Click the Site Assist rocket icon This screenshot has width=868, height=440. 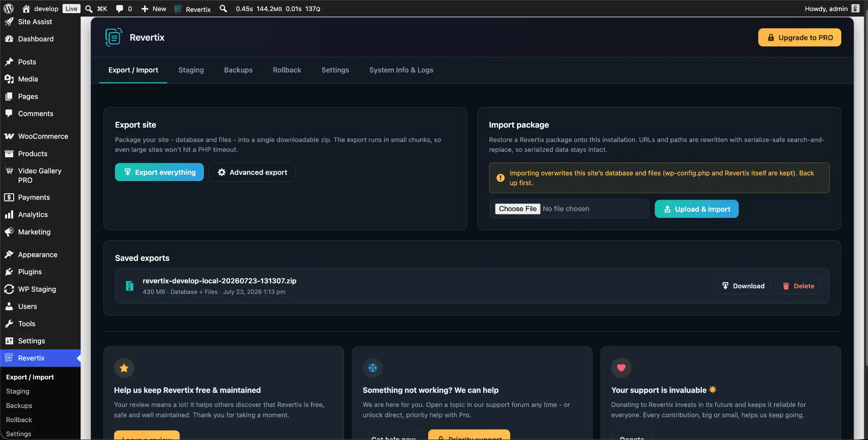[x=9, y=22]
